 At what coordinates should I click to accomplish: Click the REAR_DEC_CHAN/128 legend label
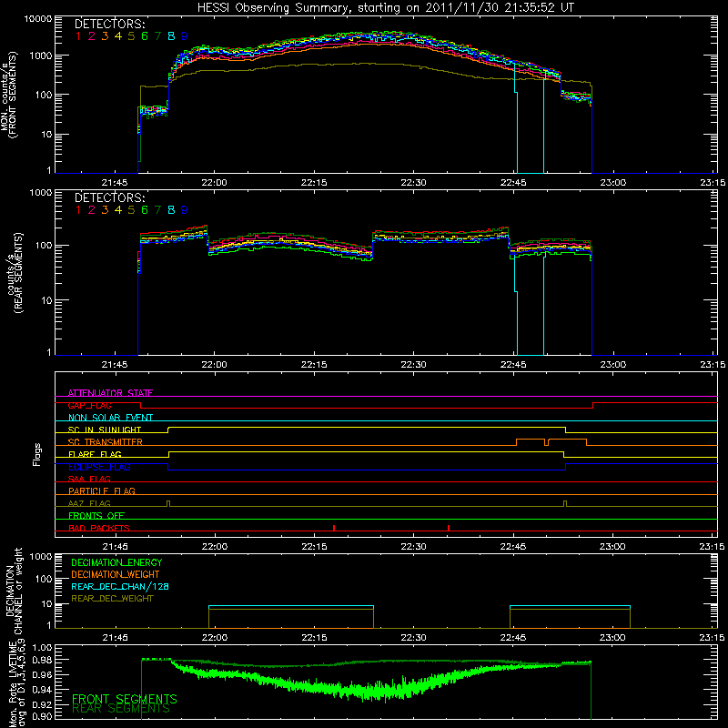(x=120, y=587)
